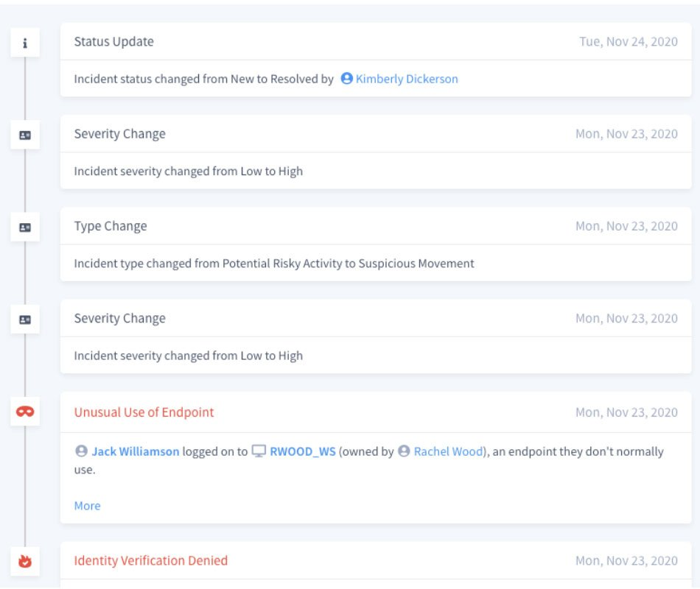This screenshot has width=700, height=589.
Task: Select the Type Change event header
Action: (110, 226)
